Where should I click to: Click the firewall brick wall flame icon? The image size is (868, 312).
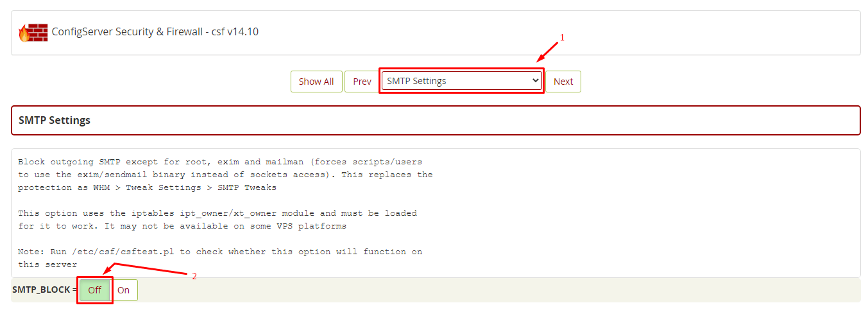pyautogui.click(x=33, y=32)
